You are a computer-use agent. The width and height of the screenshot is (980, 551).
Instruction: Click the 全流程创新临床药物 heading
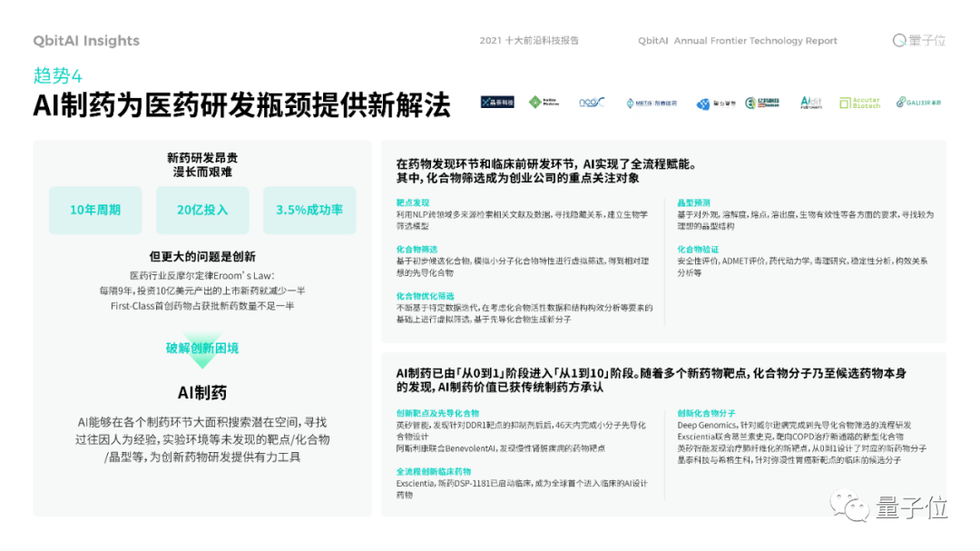[433, 471]
